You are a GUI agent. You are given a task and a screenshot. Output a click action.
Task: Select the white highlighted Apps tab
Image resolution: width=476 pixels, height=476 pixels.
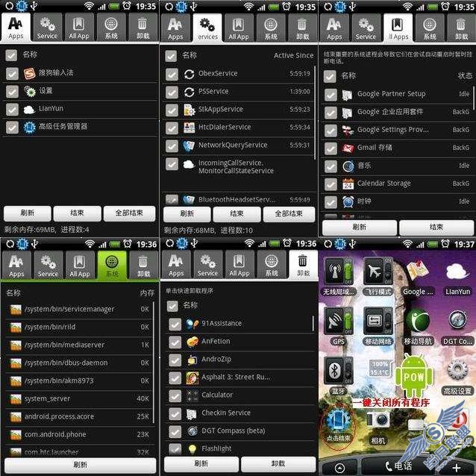[16, 28]
